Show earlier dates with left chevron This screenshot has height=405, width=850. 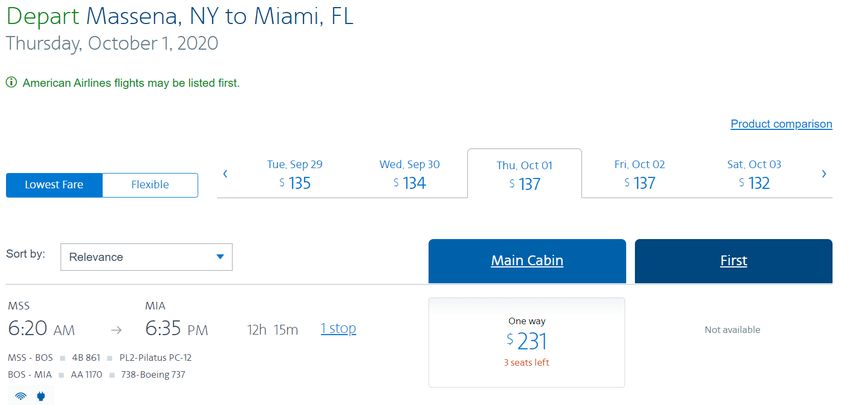pyautogui.click(x=226, y=174)
